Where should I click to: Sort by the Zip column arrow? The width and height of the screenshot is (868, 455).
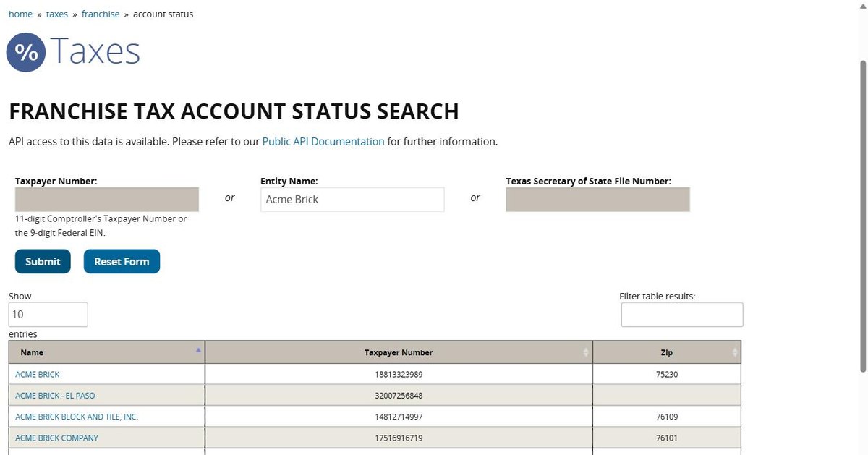click(x=735, y=352)
